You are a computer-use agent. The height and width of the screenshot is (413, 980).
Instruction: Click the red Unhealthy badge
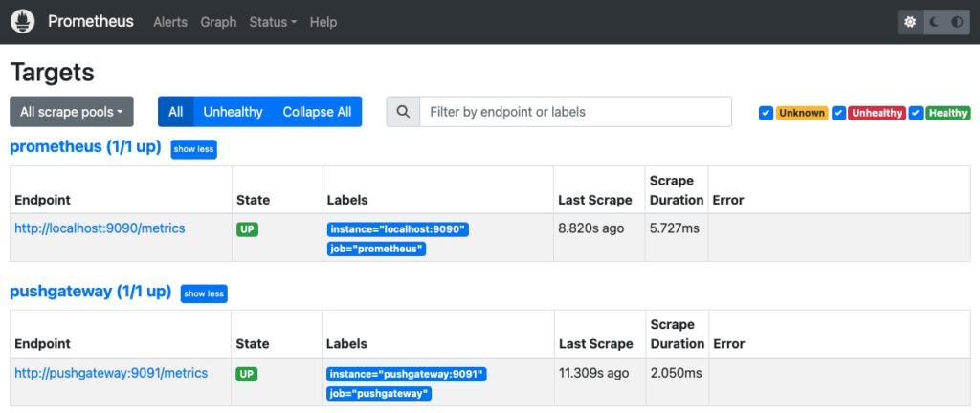click(x=877, y=113)
